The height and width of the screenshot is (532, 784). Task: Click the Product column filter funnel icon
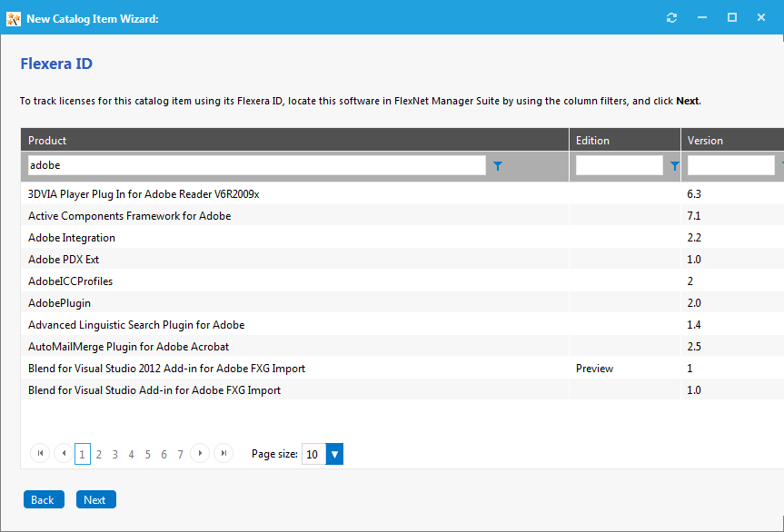click(x=497, y=165)
